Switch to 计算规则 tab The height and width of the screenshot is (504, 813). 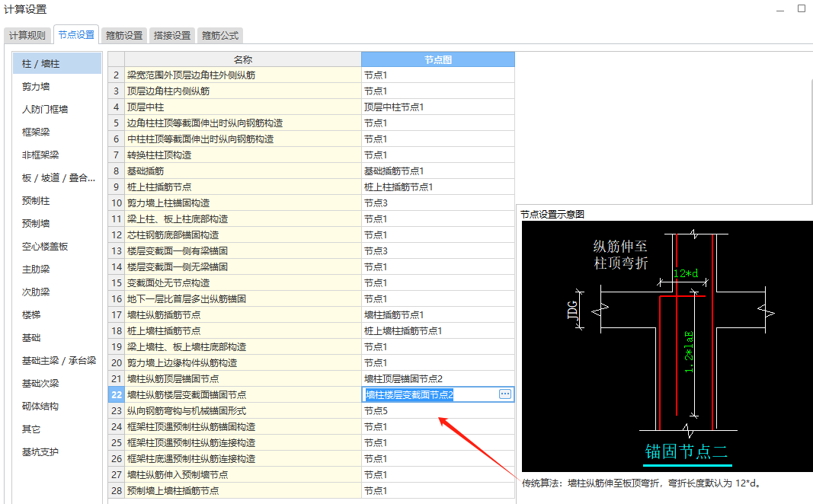point(27,35)
